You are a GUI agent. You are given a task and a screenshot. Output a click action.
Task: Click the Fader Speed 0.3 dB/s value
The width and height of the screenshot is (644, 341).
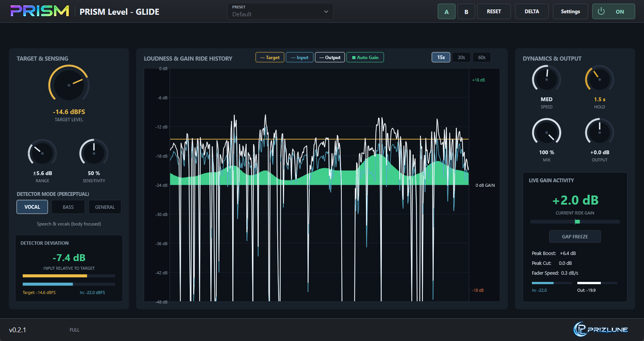570,273
